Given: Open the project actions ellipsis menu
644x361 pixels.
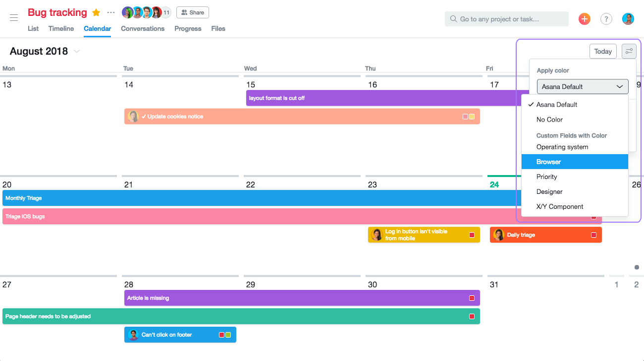Looking at the screenshot, I should click(x=111, y=12).
